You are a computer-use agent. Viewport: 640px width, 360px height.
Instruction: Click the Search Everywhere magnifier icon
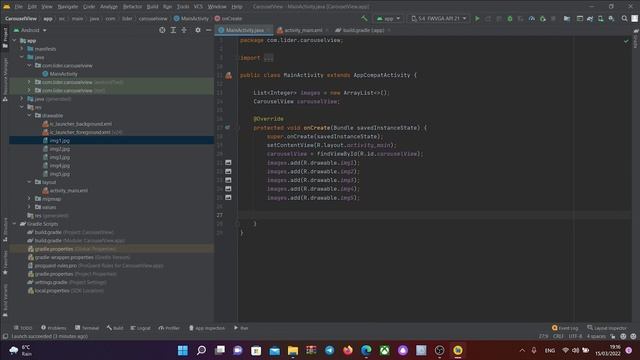point(624,18)
